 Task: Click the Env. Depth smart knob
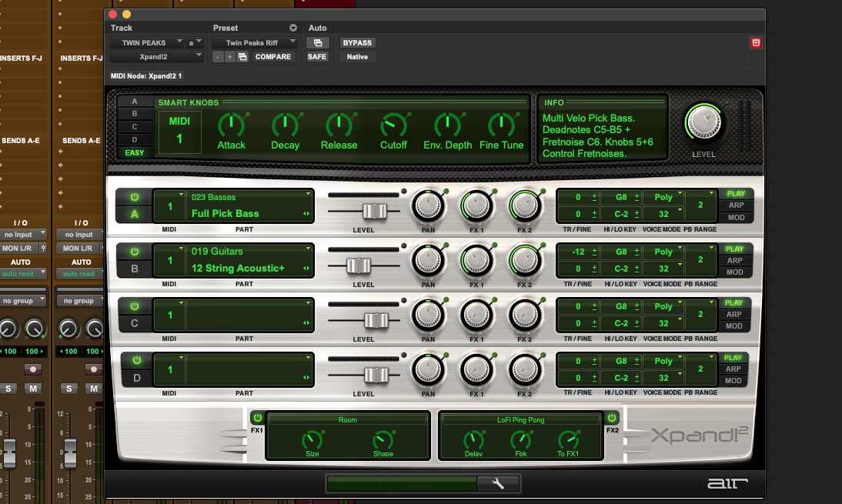(447, 125)
